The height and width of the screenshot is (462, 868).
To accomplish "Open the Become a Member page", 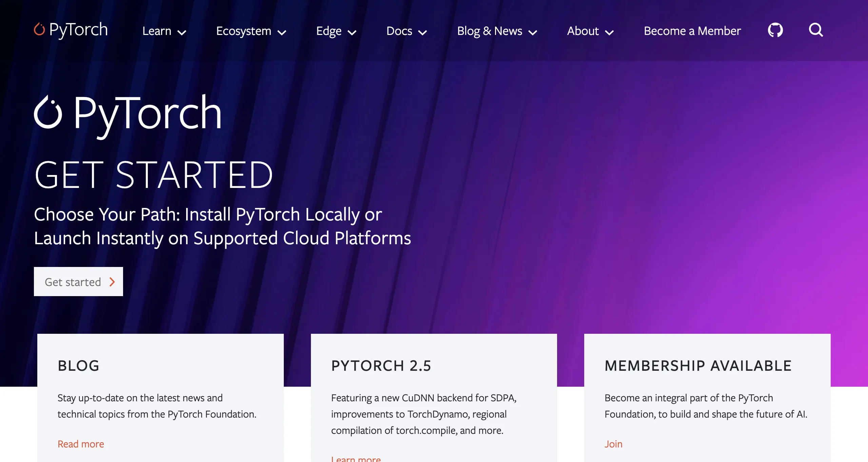I will [x=692, y=31].
